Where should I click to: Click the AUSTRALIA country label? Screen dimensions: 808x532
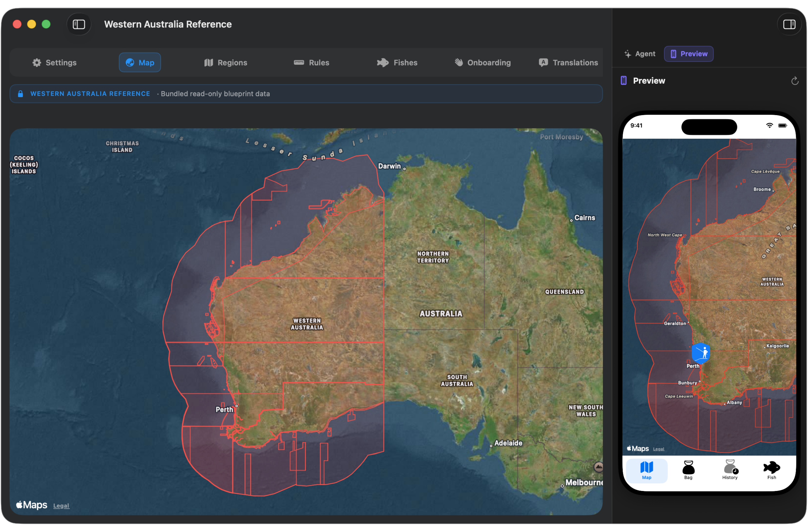pos(441,314)
